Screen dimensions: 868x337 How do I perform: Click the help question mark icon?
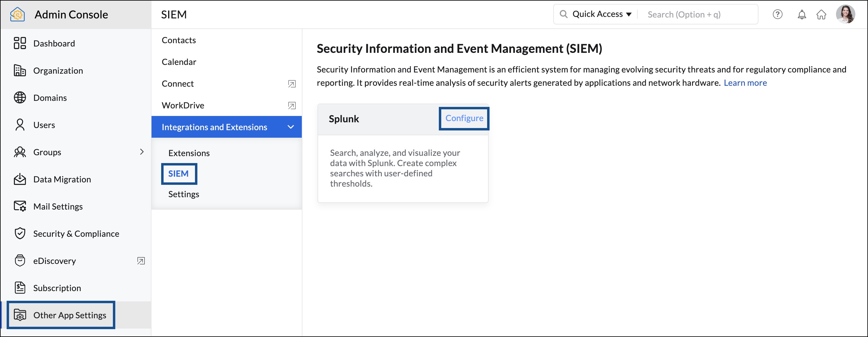[777, 14]
